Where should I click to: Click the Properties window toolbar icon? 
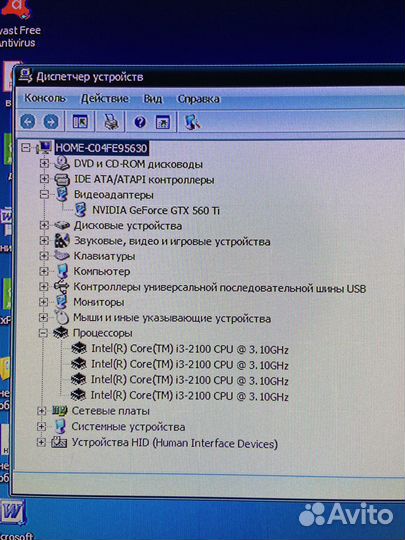click(163, 123)
